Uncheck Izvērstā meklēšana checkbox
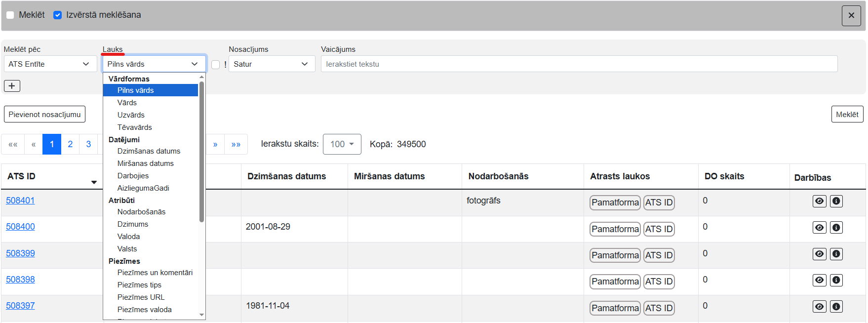The height and width of the screenshot is (323, 868). pos(58,15)
